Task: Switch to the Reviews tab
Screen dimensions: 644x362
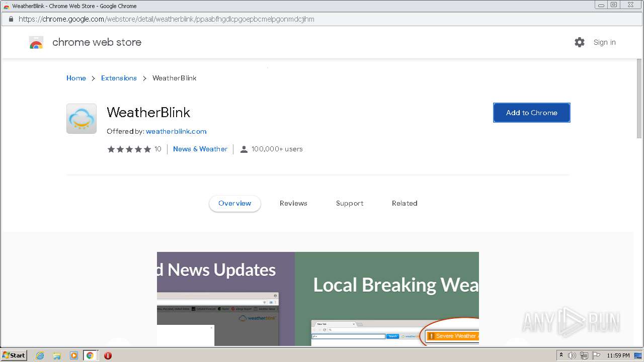Action: [293, 203]
